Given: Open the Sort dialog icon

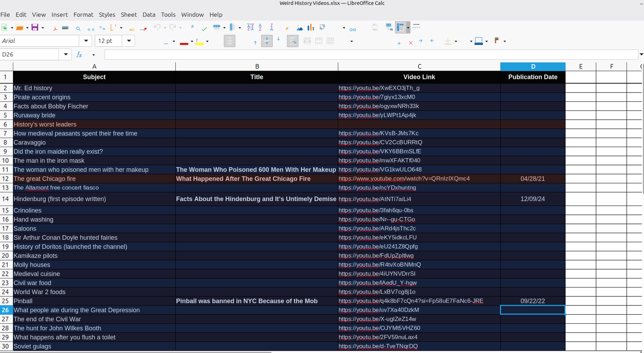Looking at the screenshot, I should tap(250, 27).
